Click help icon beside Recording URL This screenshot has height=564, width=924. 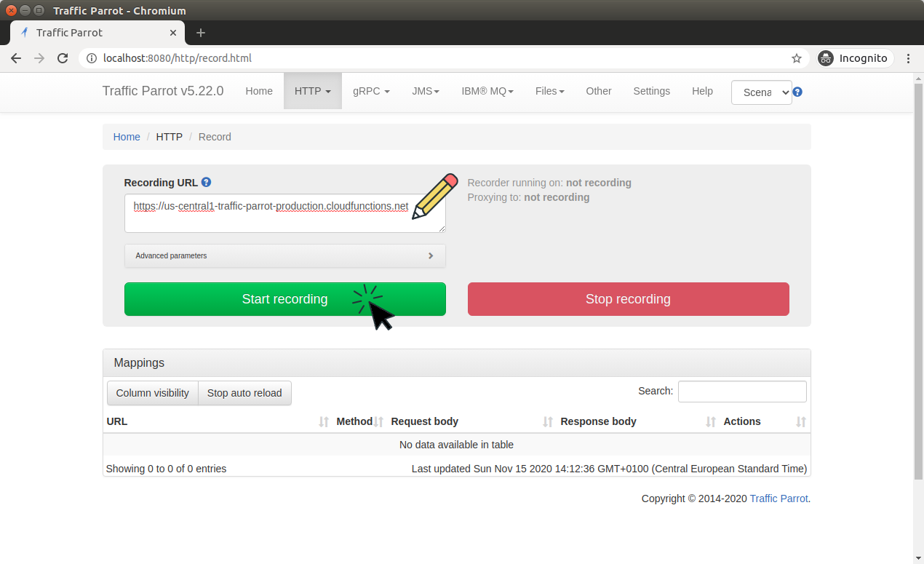click(x=207, y=183)
